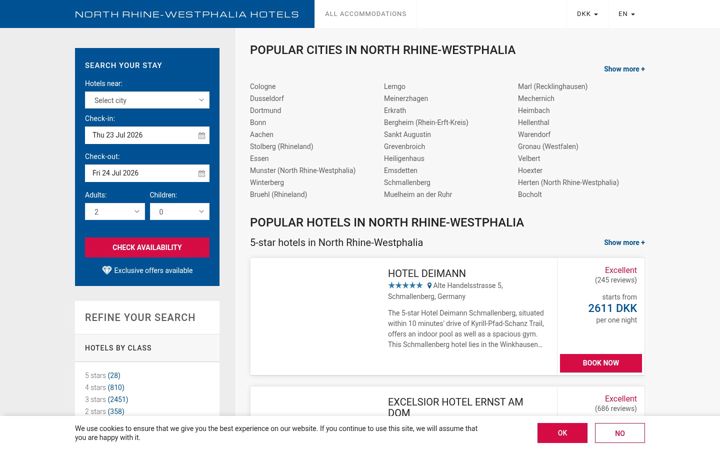Open the Adults count dropdown

tap(115, 212)
